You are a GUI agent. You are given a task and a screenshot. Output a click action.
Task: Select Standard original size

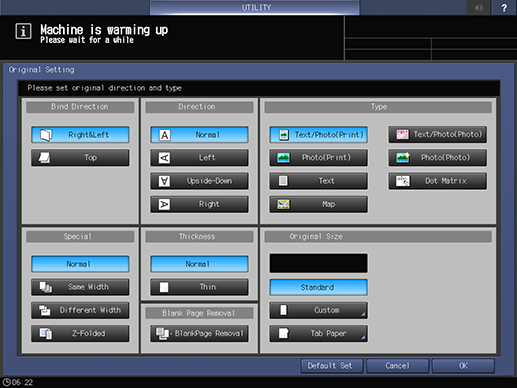pyautogui.click(x=318, y=287)
